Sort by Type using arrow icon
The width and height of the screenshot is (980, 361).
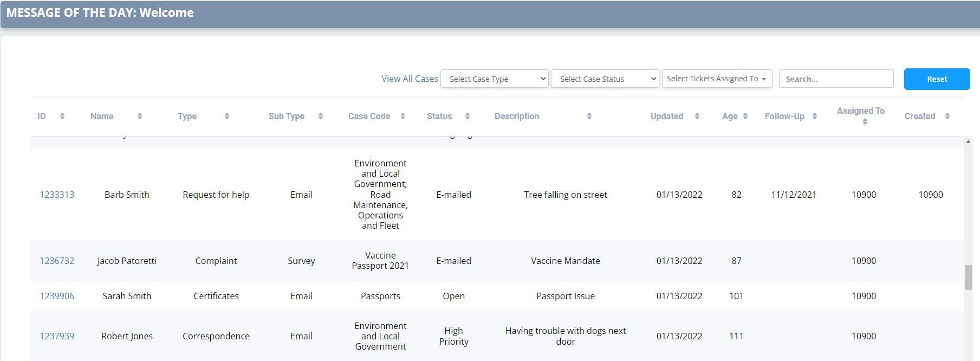tap(227, 116)
